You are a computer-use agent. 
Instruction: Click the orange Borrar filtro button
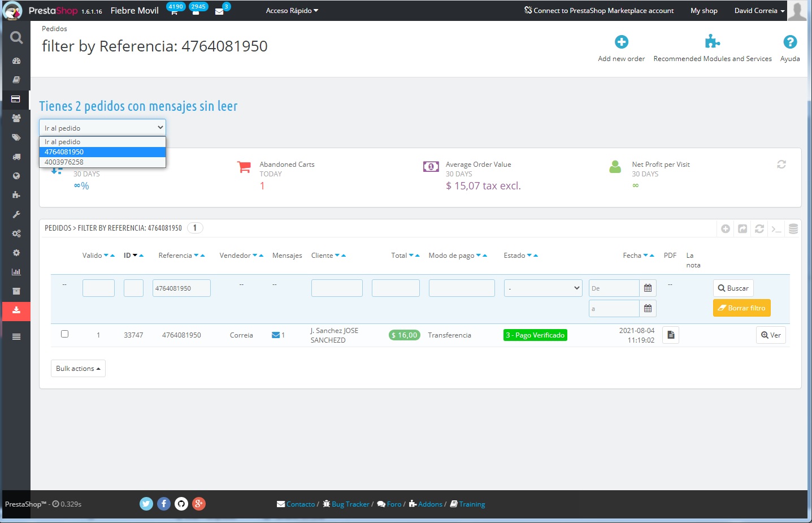pyautogui.click(x=741, y=308)
